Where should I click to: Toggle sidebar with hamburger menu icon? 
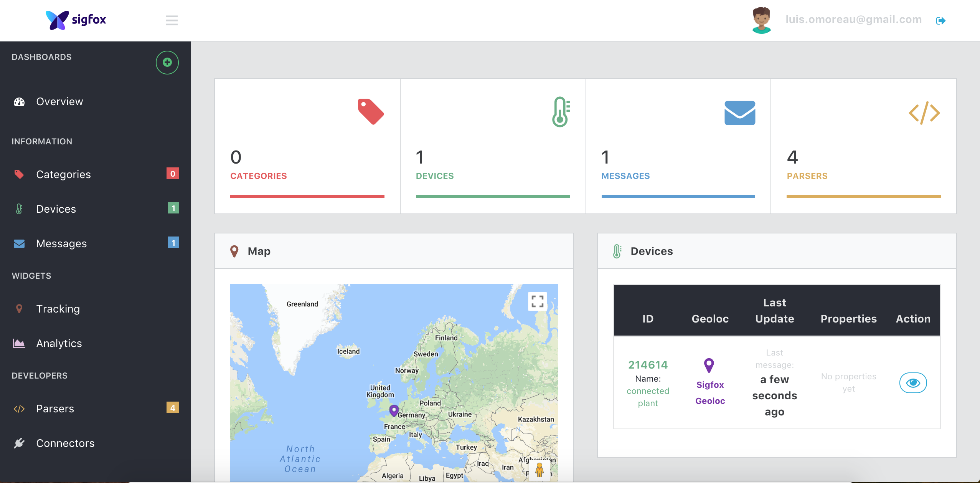point(172,20)
